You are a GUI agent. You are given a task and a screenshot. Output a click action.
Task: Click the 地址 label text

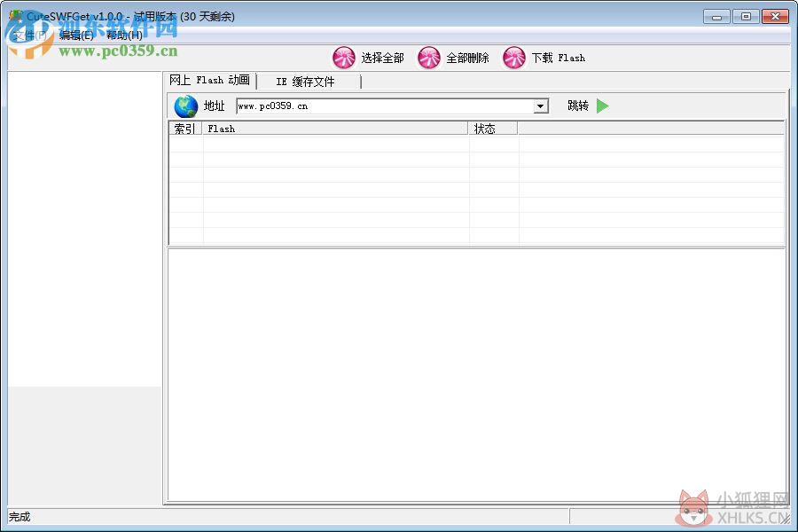coord(215,106)
